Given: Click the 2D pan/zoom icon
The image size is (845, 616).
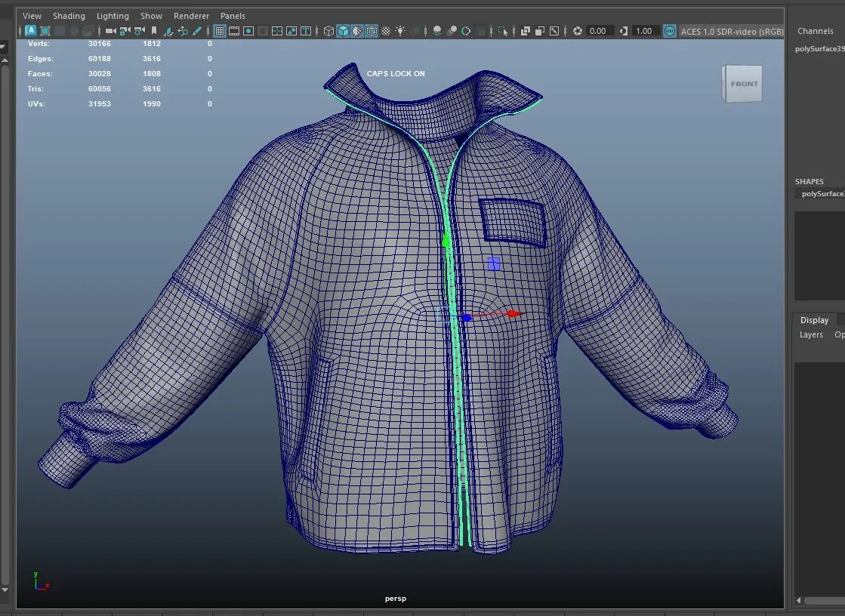Looking at the screenshot, I should click(183, 31).
